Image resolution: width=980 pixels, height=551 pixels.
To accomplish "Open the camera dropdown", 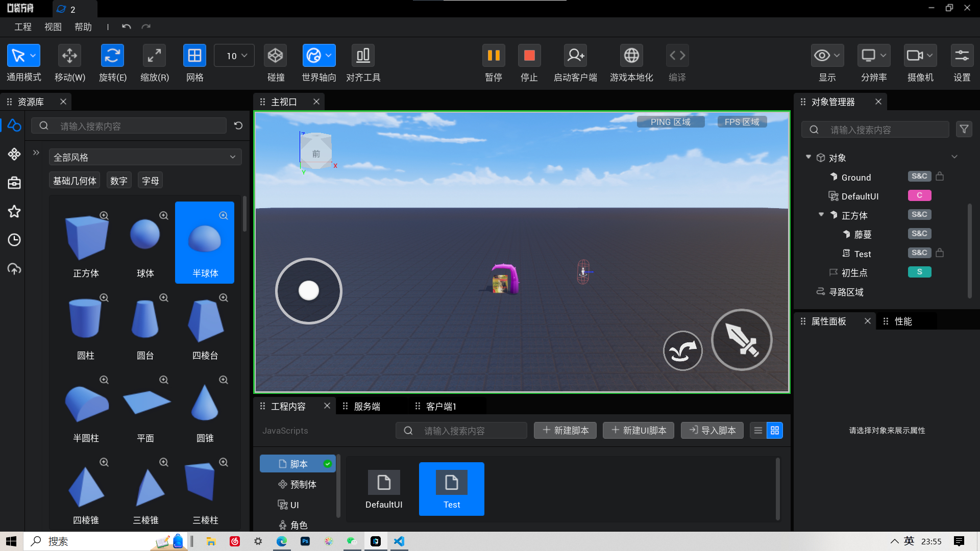I will (x=920, y=56).
